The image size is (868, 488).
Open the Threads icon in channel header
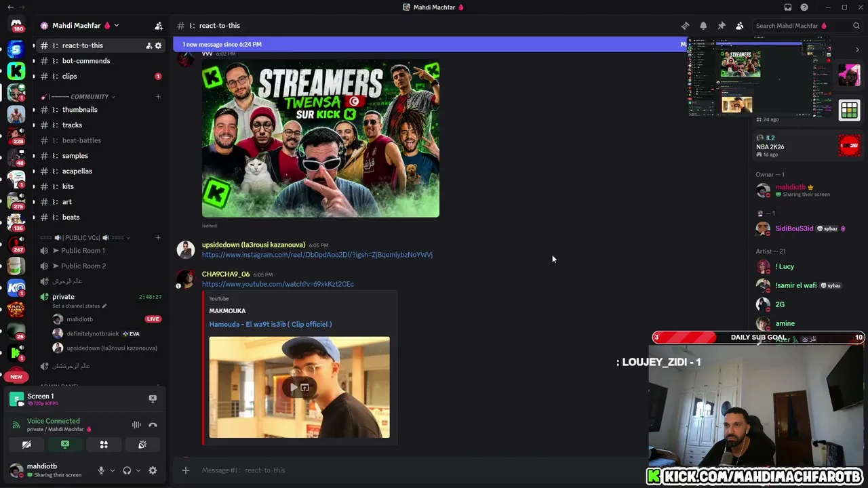(x=685, y=26)
